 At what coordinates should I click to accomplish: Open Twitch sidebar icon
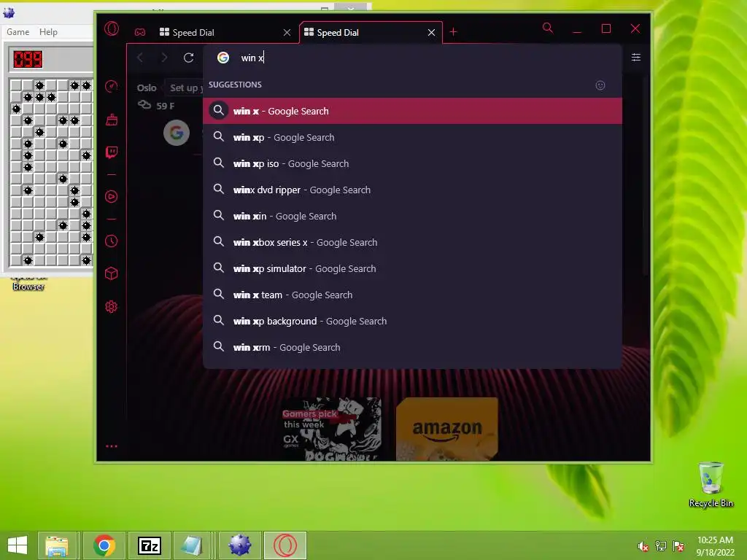(112, 152)
